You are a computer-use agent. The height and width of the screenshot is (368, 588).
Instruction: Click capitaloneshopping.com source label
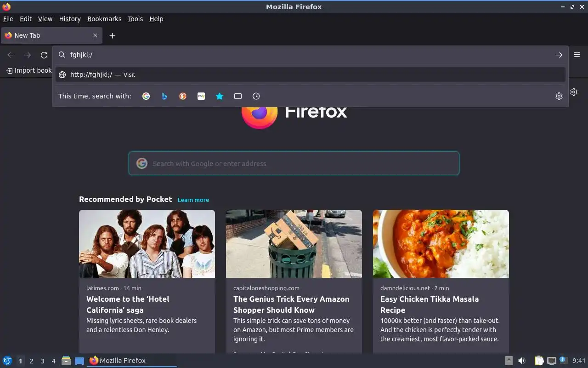pyautogui.click(x=266, y=288)
